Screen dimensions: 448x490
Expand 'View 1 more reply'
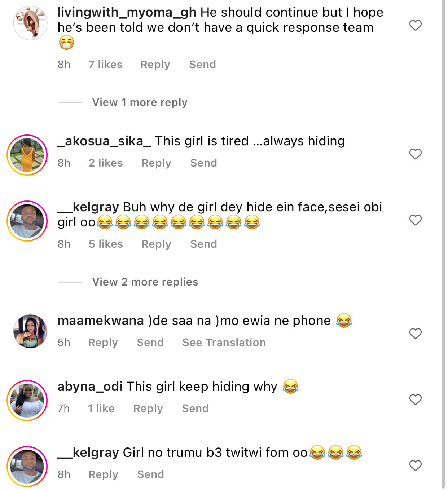click(140, 102)
